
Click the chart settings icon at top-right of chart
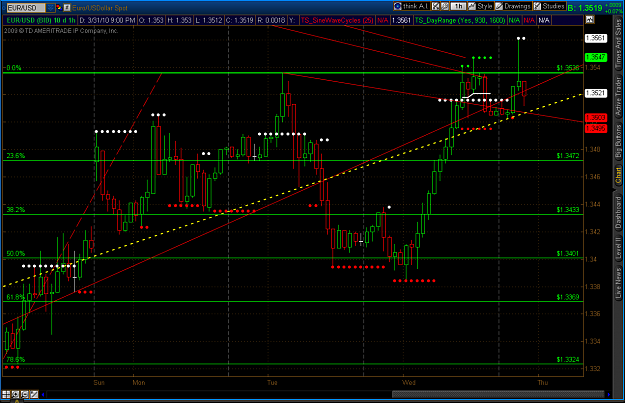point(590,20)
